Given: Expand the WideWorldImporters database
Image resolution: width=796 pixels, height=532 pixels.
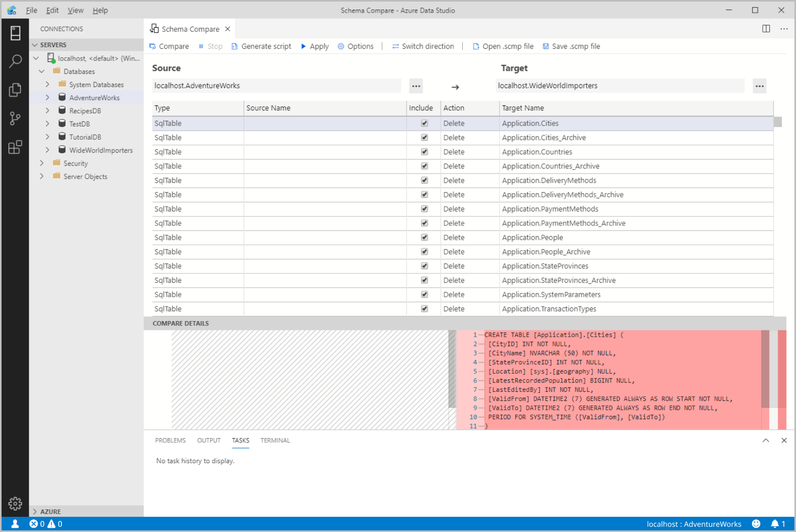Looking at the screenshot, I should coord(47,150).
